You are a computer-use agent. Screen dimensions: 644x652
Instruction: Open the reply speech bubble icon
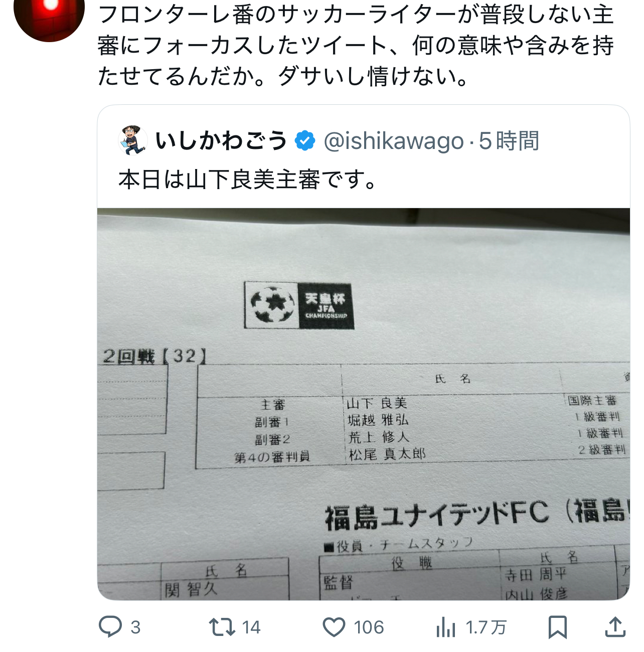[x=110, y=627]
